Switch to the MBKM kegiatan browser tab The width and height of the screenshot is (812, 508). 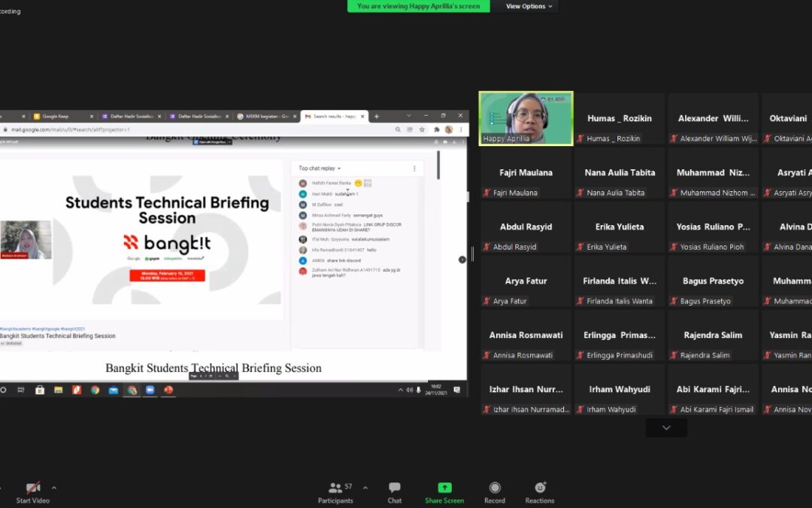coord(264,117)
